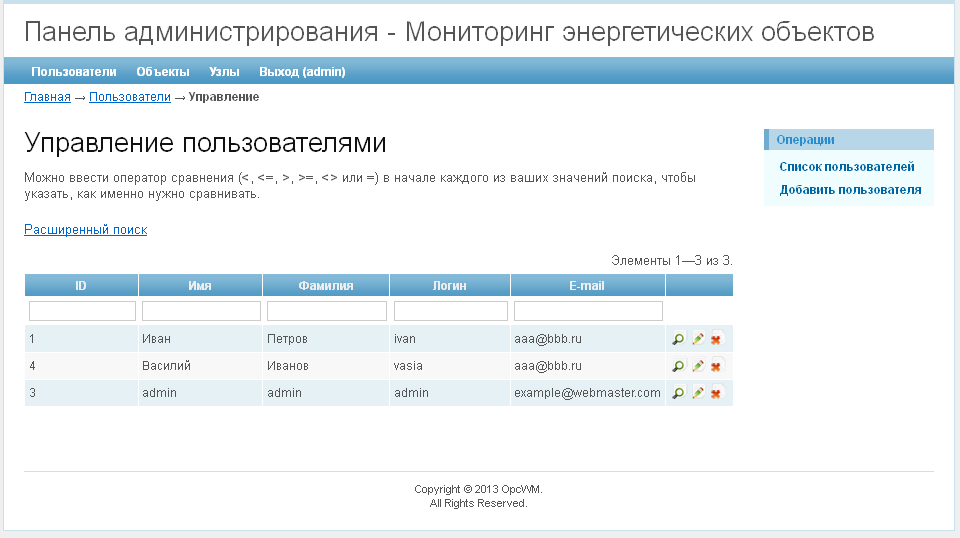
Task: Select the 'vasia' login cell
Action: pyautogui.click(x=450, y=365)
